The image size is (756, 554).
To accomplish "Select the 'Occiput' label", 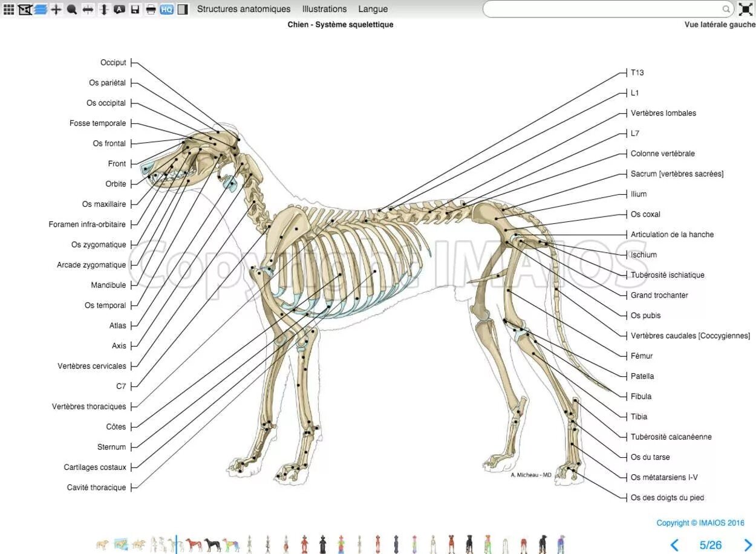I will point(114,62).
